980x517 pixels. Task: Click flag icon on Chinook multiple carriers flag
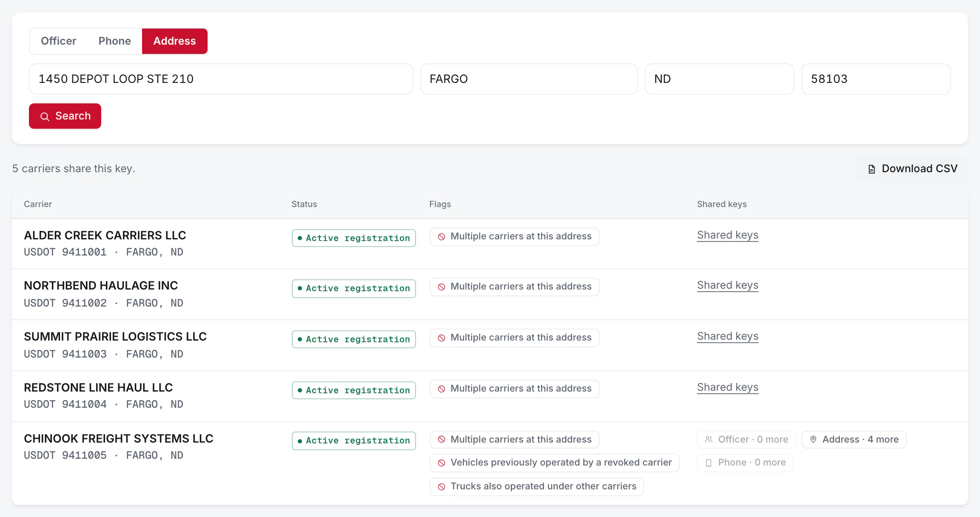(x=442, y=440)
